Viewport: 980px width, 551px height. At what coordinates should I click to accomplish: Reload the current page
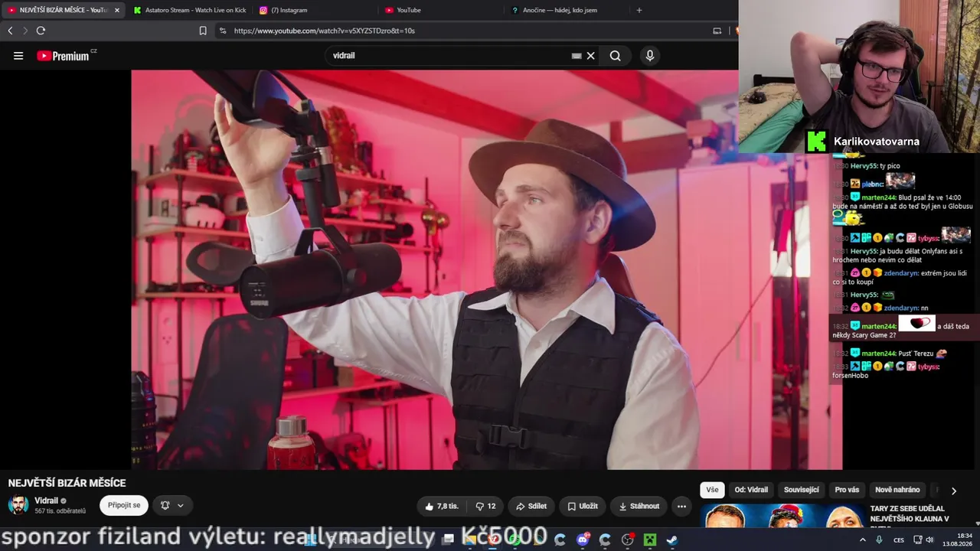(41, 31)
